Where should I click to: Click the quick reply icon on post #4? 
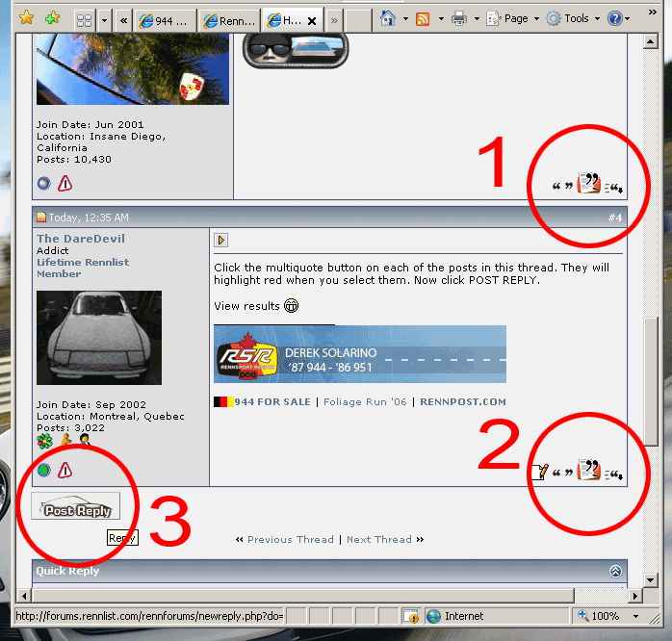[x=614, y=473]
